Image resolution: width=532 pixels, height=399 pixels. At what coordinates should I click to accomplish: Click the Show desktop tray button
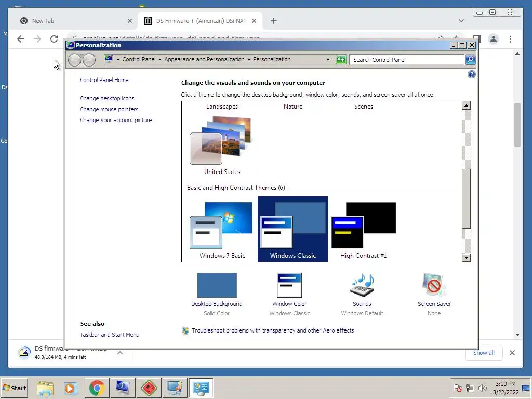coord(527,388)
